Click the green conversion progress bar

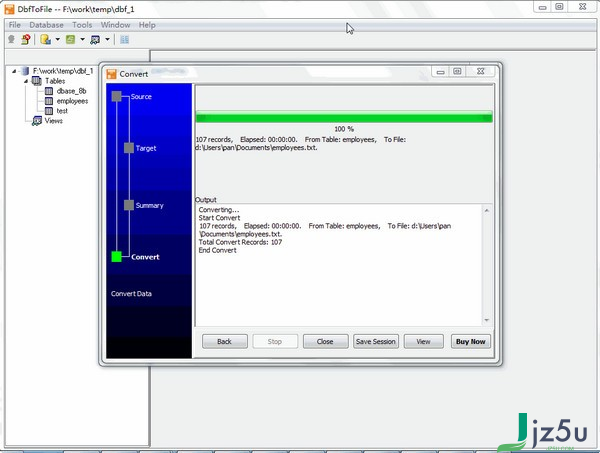[x=344, y=117]
